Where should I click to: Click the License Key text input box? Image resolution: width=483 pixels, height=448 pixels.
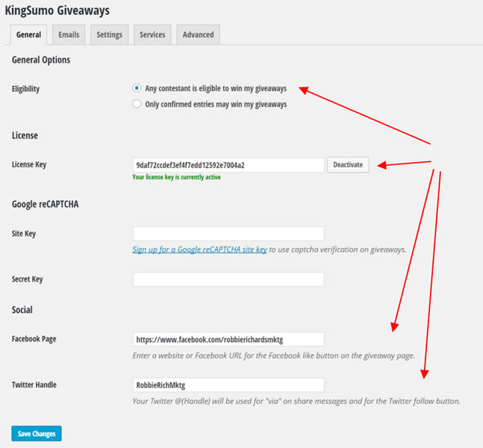coord(228,165)
